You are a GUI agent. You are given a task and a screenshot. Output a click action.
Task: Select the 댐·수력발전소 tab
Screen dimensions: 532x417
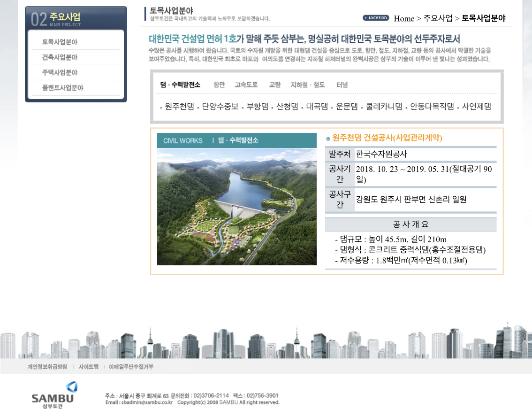tap(180, 85)
